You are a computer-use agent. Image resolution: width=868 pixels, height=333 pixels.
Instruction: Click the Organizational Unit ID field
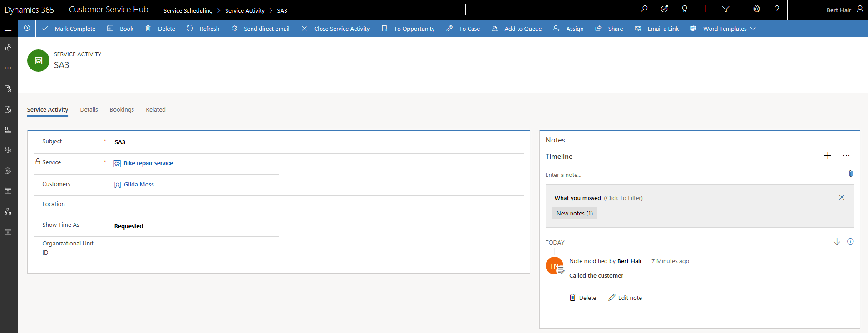196,248
